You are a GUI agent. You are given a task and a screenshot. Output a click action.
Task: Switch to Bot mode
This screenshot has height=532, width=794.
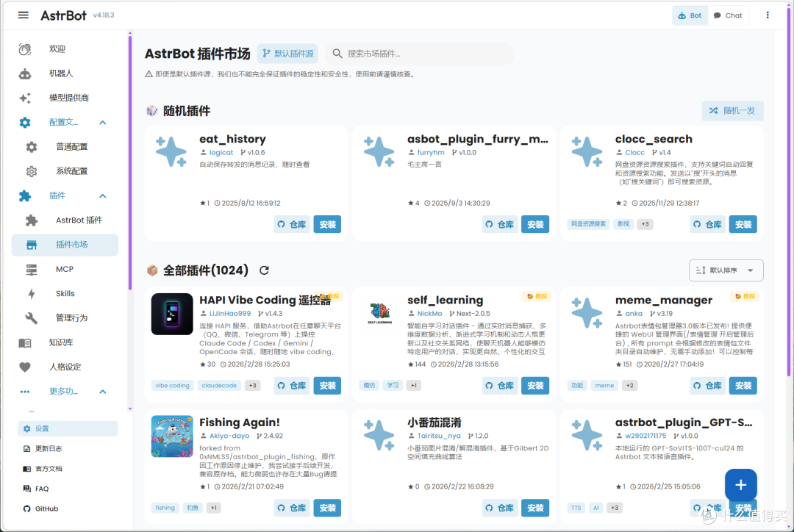690,15
